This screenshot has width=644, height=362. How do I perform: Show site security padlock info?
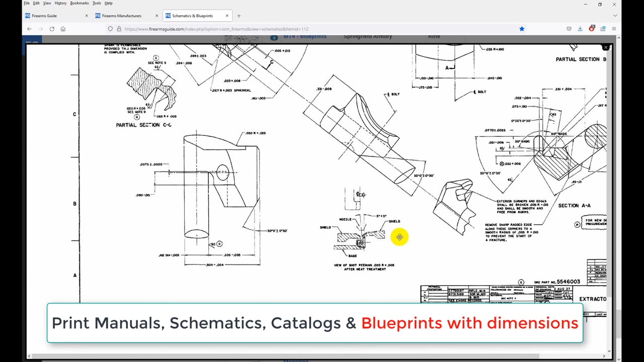pos(119,29)
